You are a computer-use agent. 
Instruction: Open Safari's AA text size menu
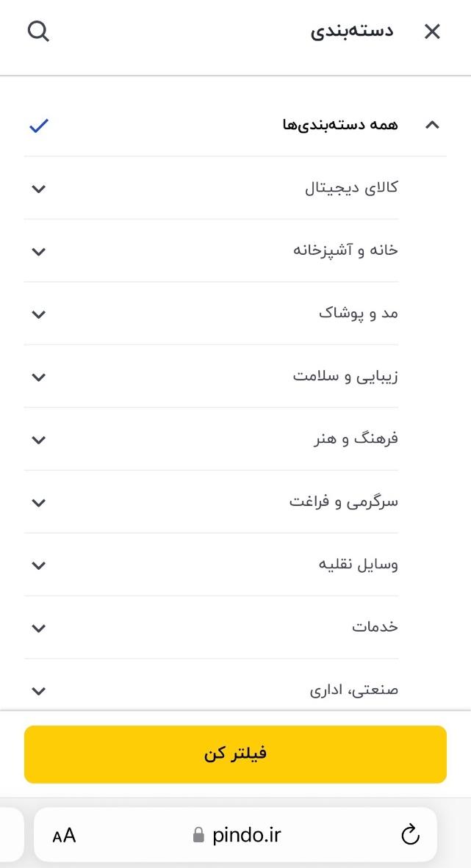(62, 834)
